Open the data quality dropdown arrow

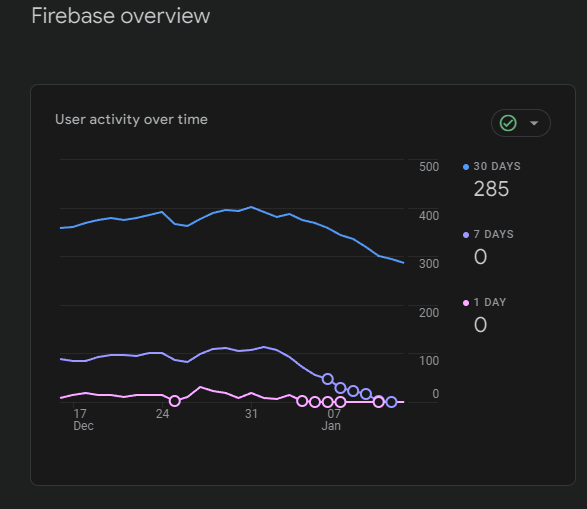534,123
